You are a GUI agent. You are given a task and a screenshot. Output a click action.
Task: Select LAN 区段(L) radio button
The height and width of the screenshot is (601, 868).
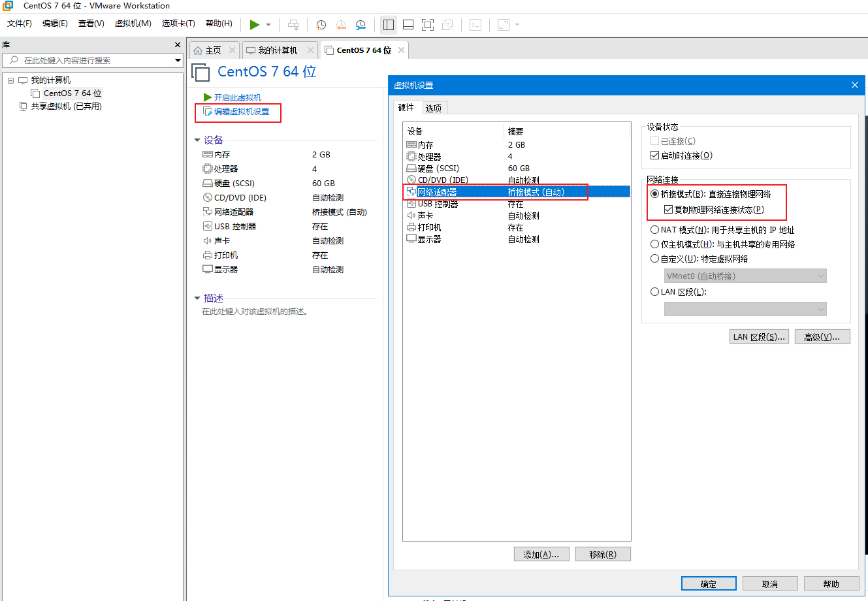(x=654, y=292)
